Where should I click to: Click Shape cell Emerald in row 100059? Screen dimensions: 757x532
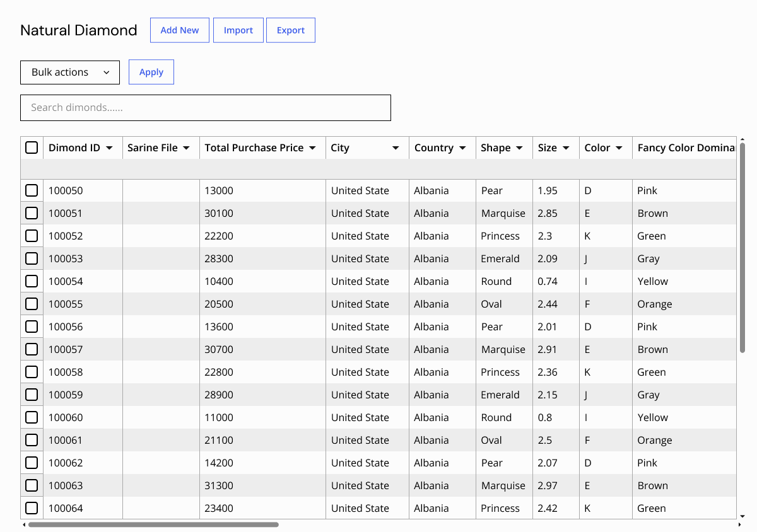coord(504,395)
